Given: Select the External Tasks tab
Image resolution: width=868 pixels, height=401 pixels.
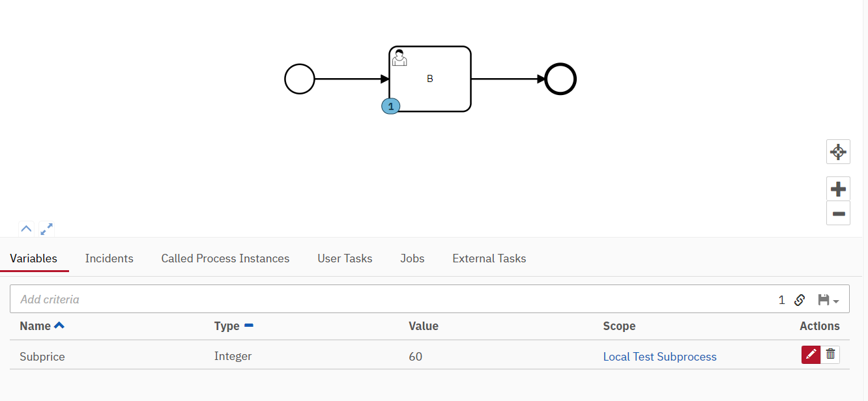Looking at the screenshot, I should (489, 258).
